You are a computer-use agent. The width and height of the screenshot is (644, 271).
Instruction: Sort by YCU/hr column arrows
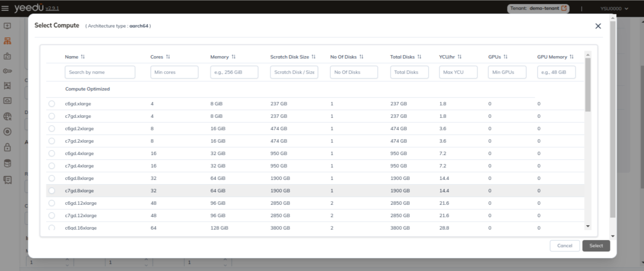[x=459, y=57]
